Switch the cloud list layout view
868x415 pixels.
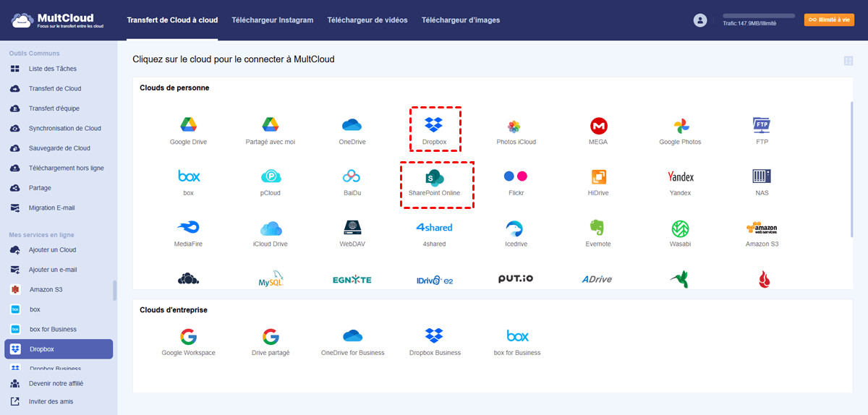tap(848, 61)
